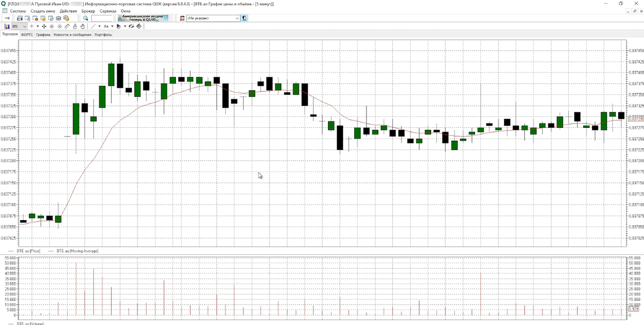Switch to the Портфель tab
This screenshot has width=644, height=325.
click(103, 34)
